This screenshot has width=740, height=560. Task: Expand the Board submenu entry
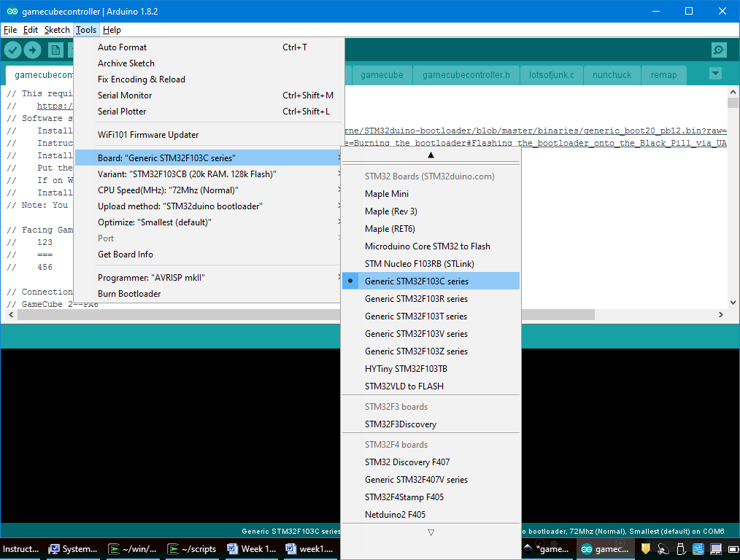[x=208, y=158]
